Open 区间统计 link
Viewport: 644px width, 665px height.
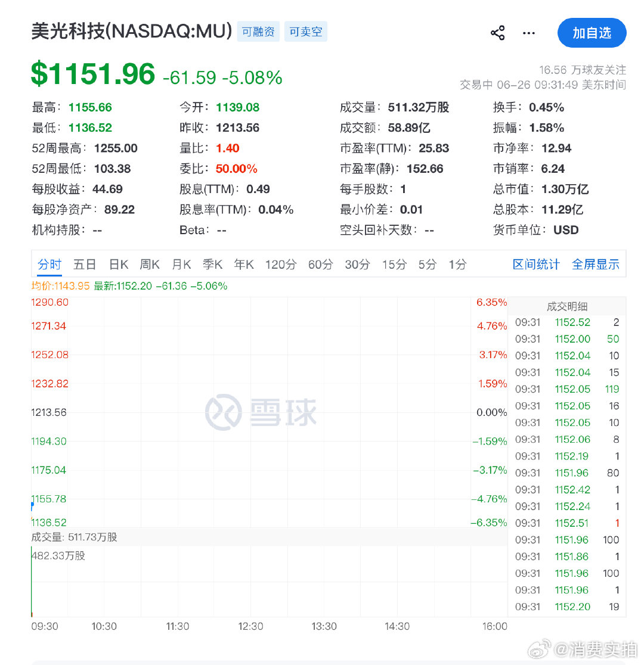click(x=535, y=264)
